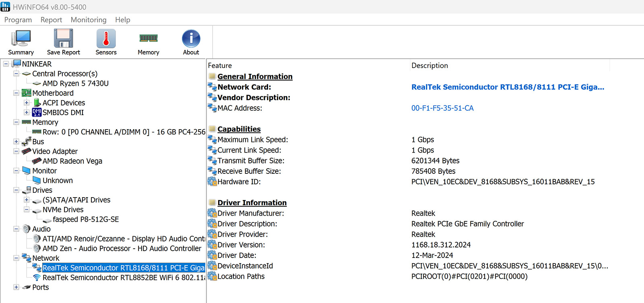The height and width of the screenshot is (303, 644).
Task: Collapse the Central Processor(s) node
Action: coord(16,74)
